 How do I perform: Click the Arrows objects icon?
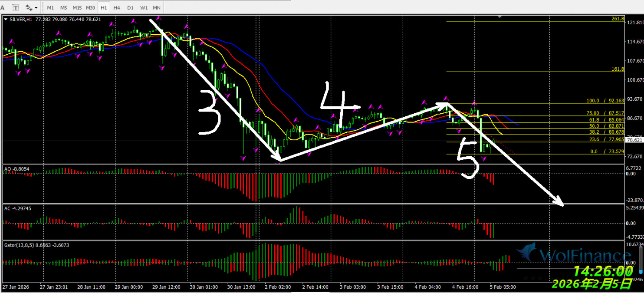(29, 7)
